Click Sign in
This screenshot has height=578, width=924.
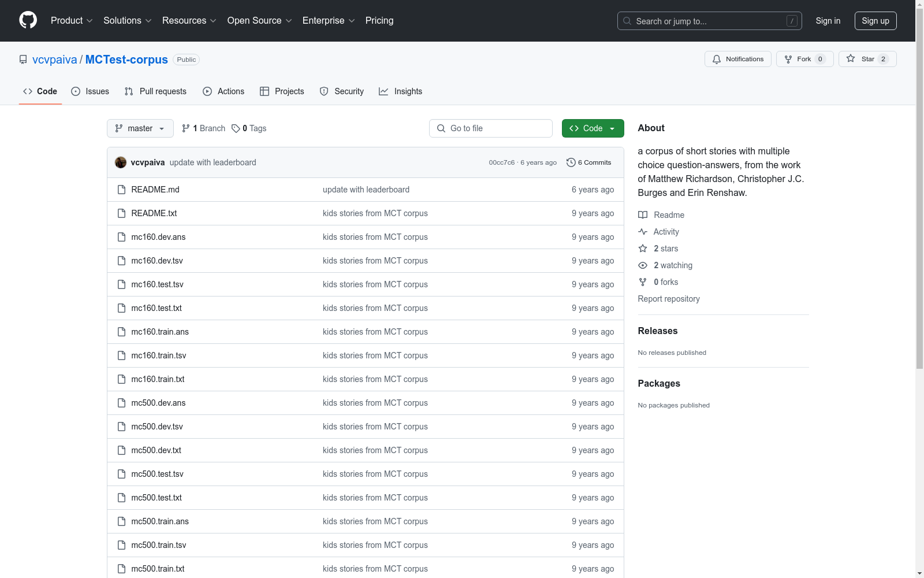click(x=828, y=21)
